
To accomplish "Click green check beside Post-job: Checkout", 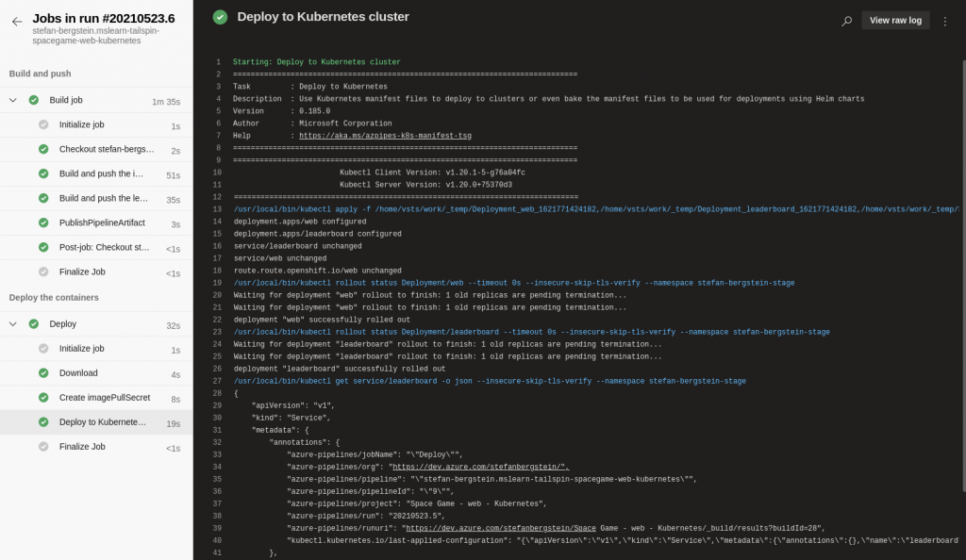I will 43,247.
